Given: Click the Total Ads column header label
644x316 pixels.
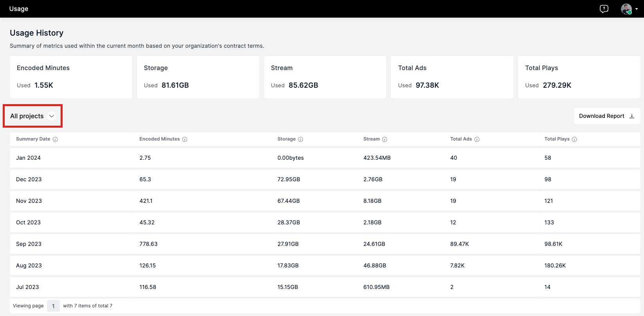Looking at the screenshot, I should (x=461, y=139).
